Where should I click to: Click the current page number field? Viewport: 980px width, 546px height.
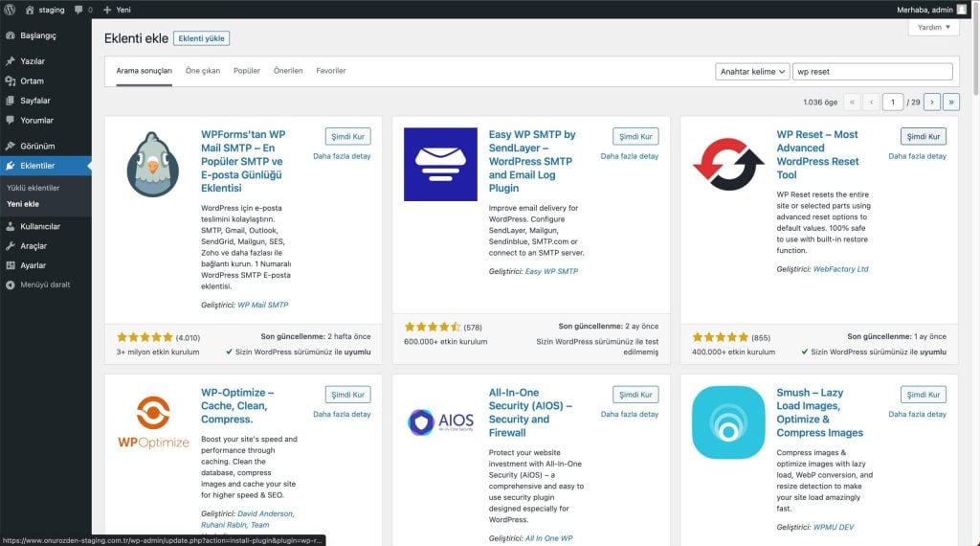tap(893, 102)
